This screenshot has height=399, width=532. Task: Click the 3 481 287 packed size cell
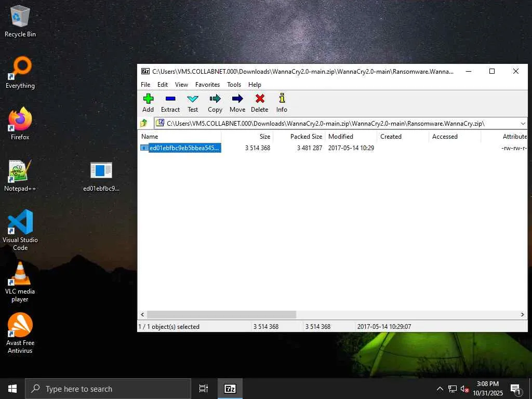310,148
